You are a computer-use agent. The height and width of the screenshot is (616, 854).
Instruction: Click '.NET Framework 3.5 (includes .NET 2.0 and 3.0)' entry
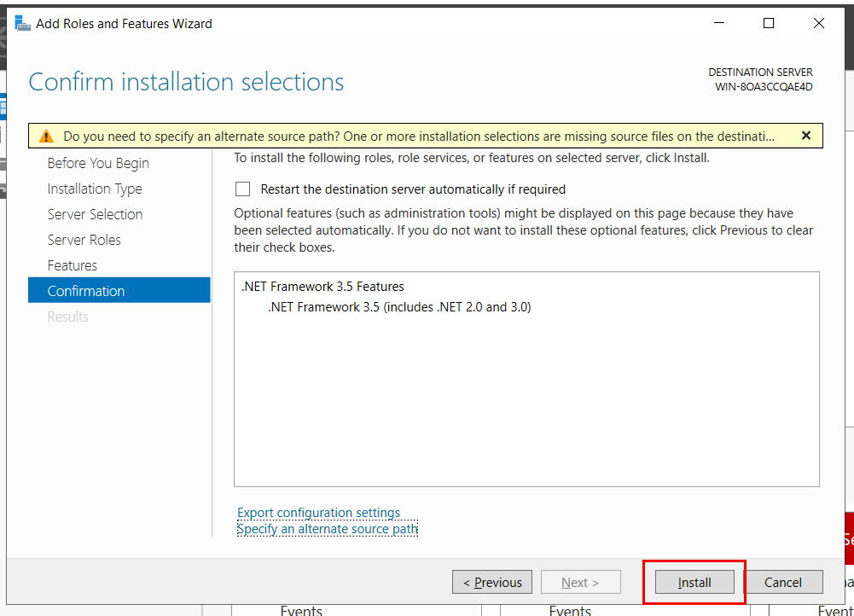coord(399,307)
